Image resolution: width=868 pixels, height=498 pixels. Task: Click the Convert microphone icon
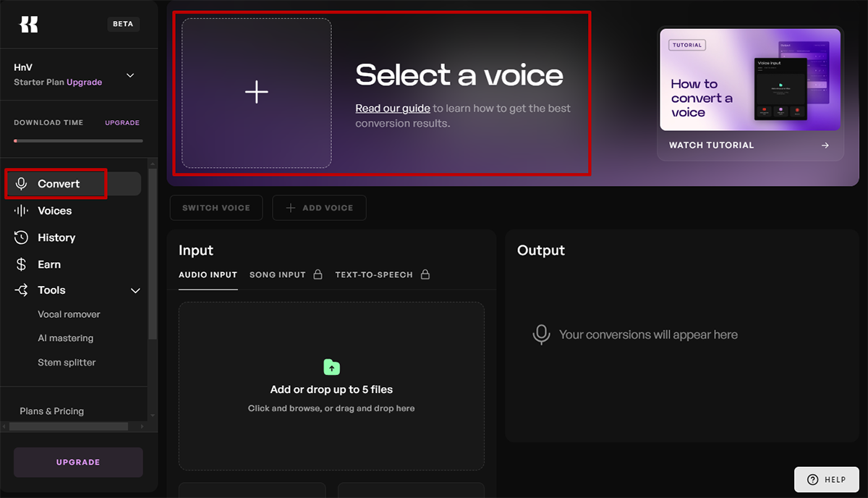[x=22, y=184]
